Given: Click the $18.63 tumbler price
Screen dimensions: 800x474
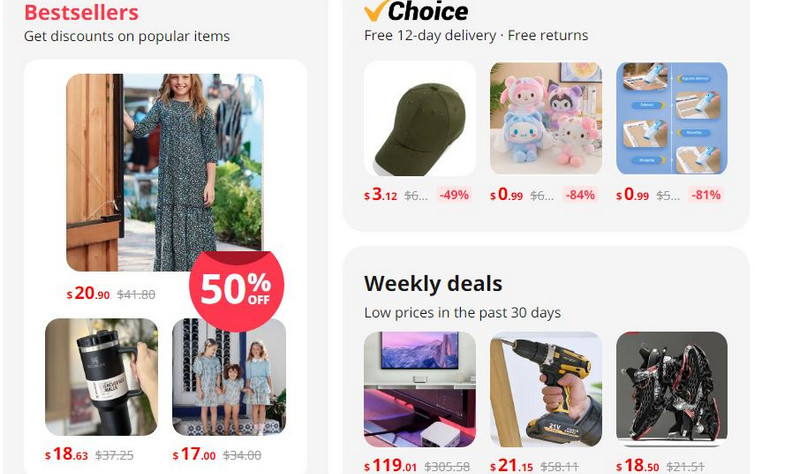Looking at the screenshot, I should click(x=67, y=454).
